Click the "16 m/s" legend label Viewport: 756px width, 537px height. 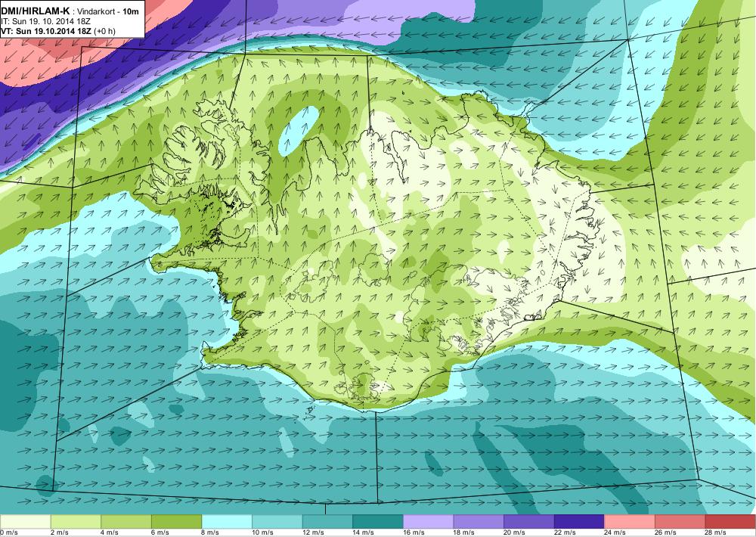414,532
